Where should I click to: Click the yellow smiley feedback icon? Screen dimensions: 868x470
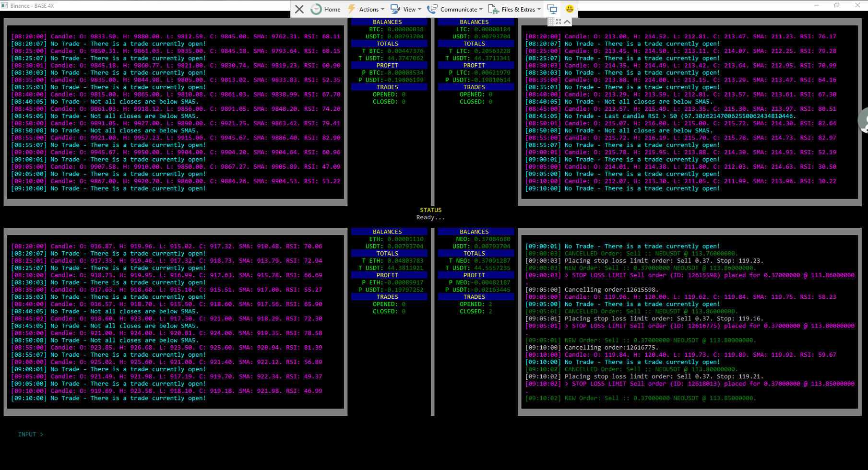coord(570,9)
